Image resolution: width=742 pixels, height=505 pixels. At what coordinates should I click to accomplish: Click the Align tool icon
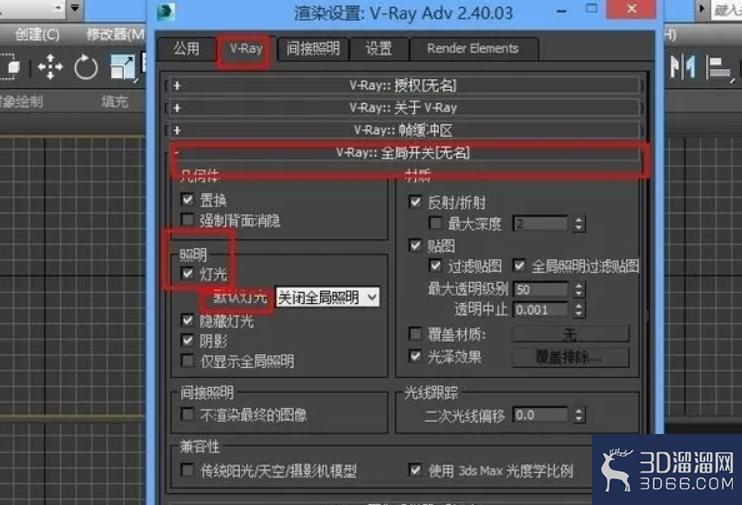[718, 67]
